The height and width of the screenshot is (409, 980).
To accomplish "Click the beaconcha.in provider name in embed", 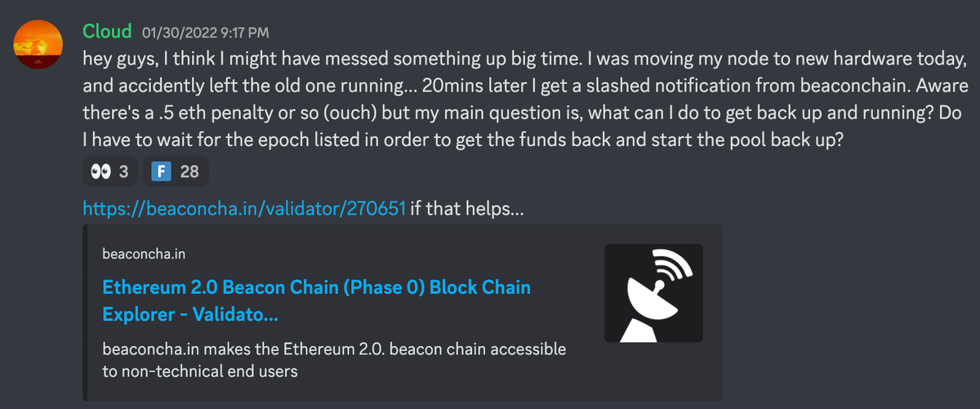I will [144, 254].
